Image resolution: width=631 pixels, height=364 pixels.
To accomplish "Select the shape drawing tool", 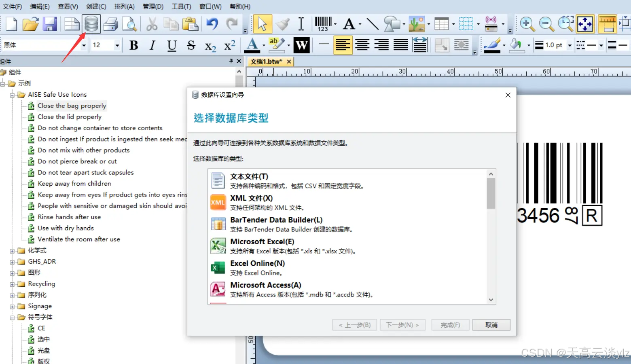I will tap(391, 24).
